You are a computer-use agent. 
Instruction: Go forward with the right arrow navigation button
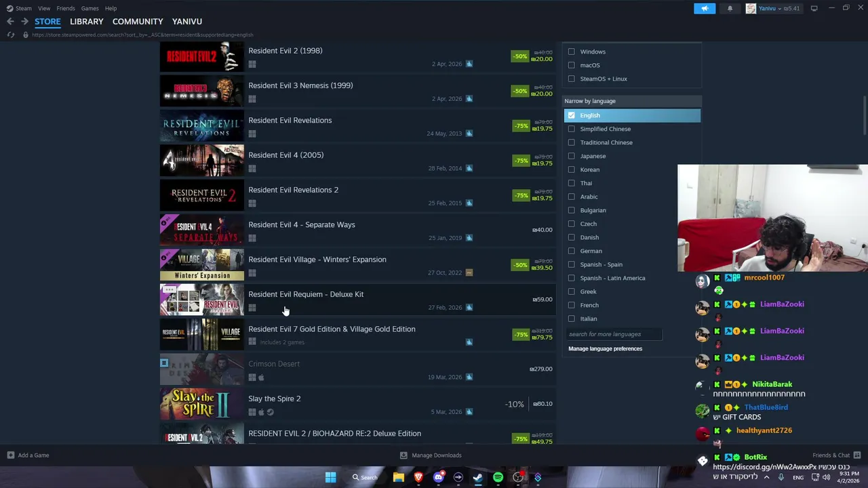point(24,21)
